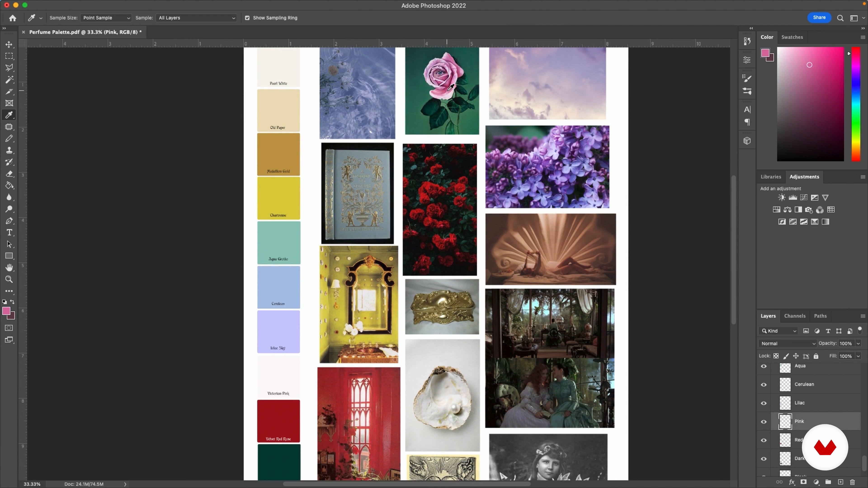Open Fill slider dropdown arrow
868x488 pixels.
click(858, 356)
